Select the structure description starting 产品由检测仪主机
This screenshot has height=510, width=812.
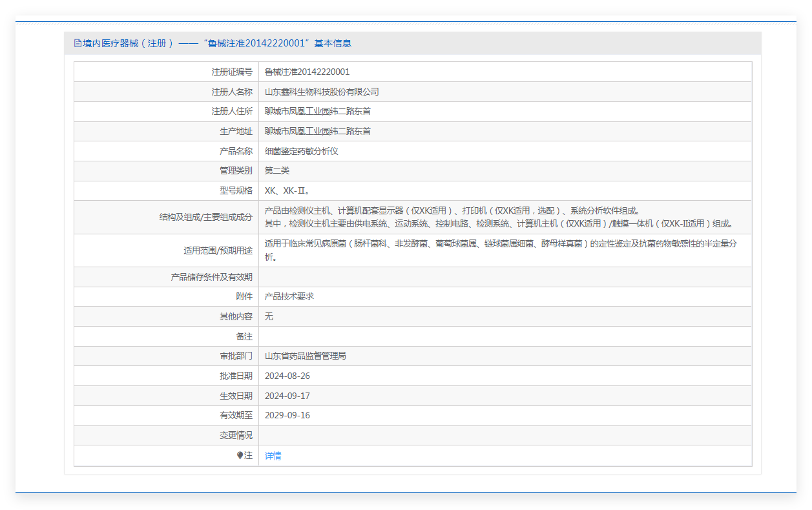click(x=499, y=217)
